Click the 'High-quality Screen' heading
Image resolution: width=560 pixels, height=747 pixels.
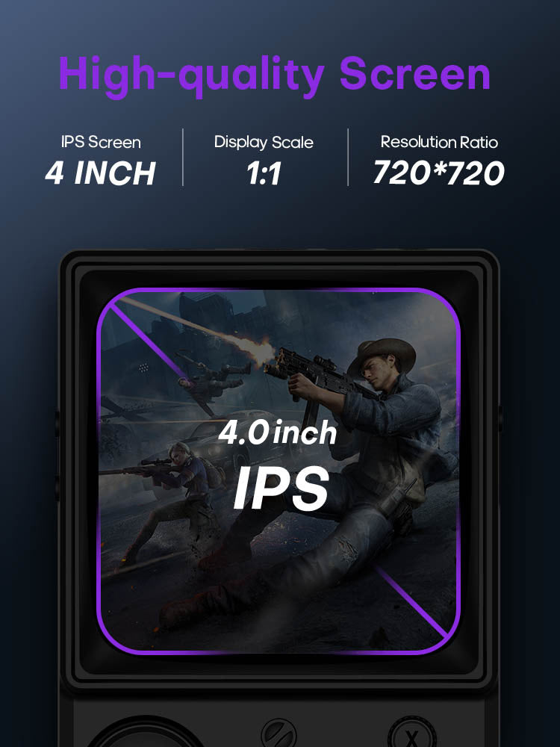pyautogui.click(x=275, y=75)
